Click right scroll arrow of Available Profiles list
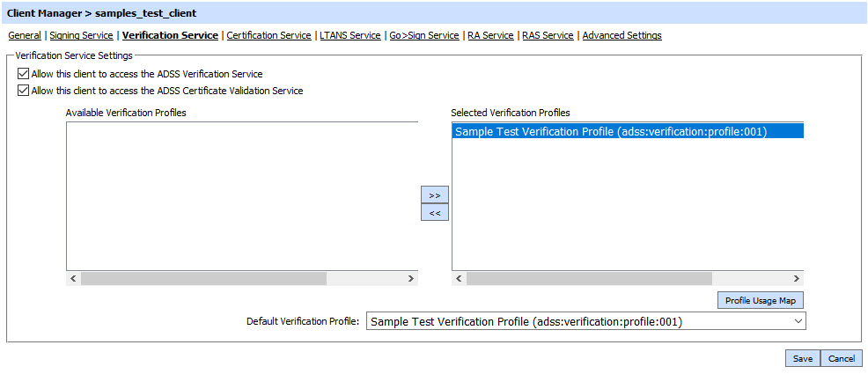 pos(410,278)
